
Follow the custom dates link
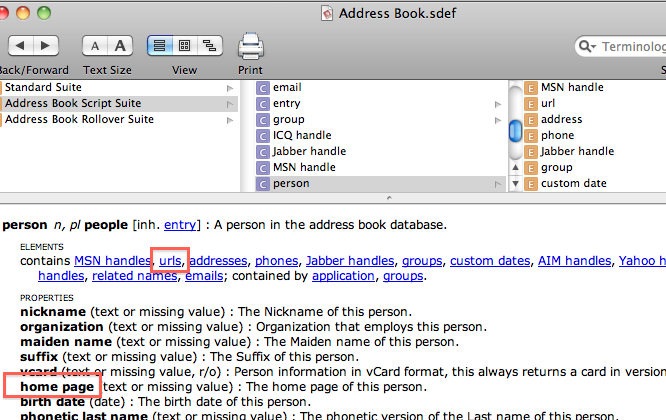pyautogui.click(x=490, y=261)
